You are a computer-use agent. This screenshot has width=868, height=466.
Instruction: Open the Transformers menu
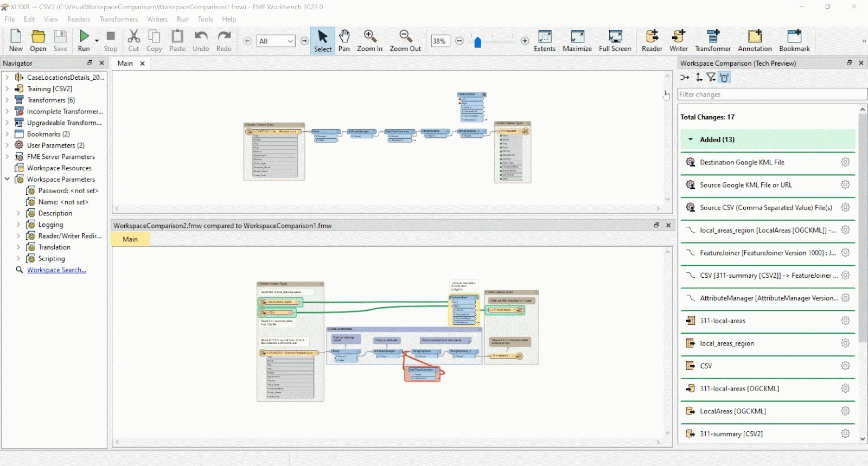[x=118, y=19]
